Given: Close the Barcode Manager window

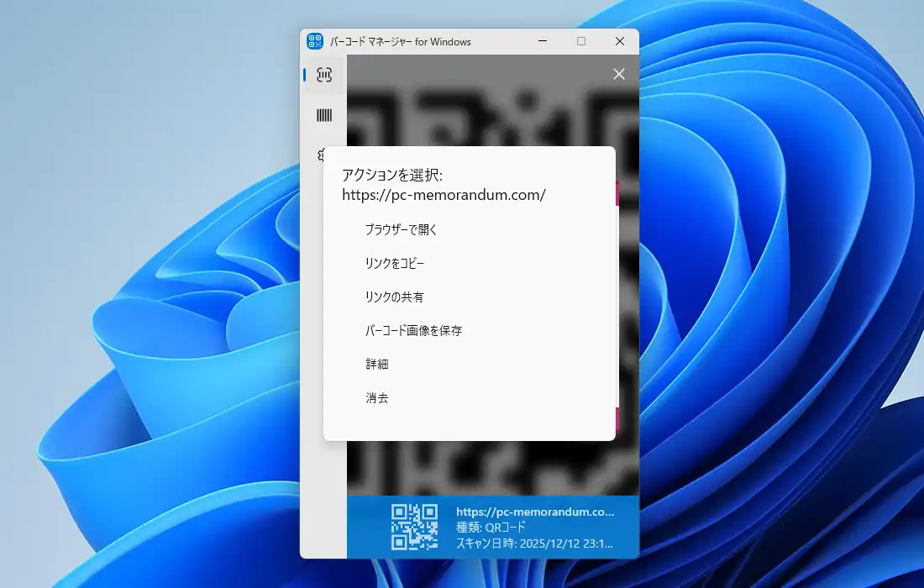Looking at the screenshot, I should 620,41.
